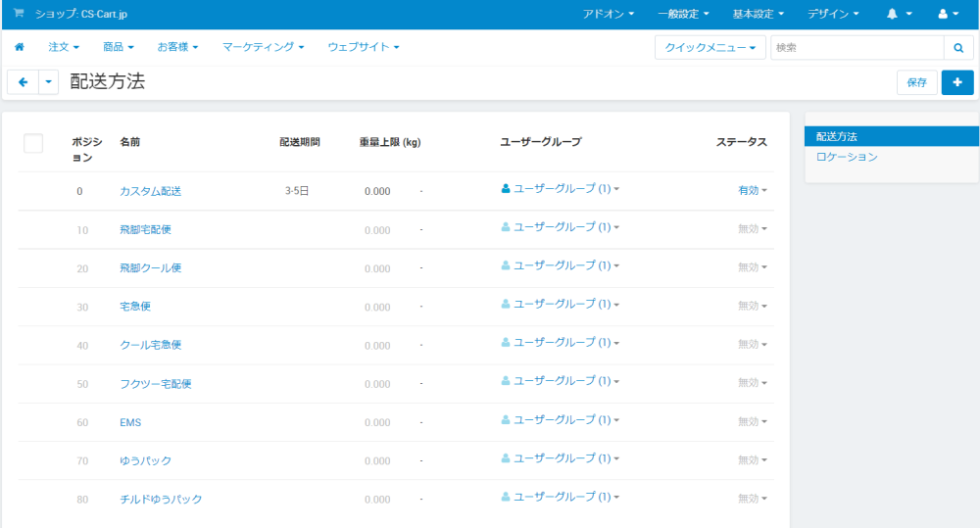Open status dropdown 無効 for 飛脚クール便
This screenshot has height=528, width=980.
pos(752,267)
